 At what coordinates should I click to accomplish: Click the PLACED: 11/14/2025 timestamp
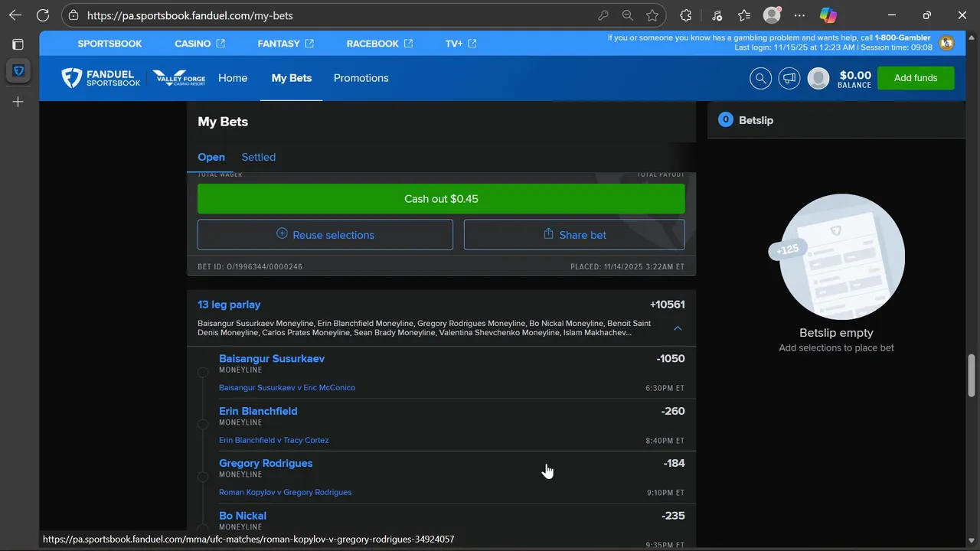(628, 267)
